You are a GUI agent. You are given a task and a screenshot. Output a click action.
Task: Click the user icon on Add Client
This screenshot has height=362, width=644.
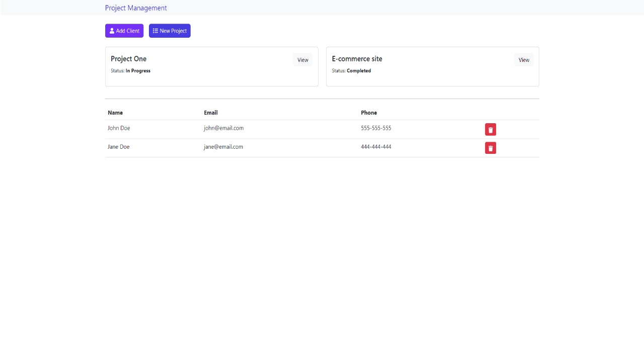coord(112,31)
